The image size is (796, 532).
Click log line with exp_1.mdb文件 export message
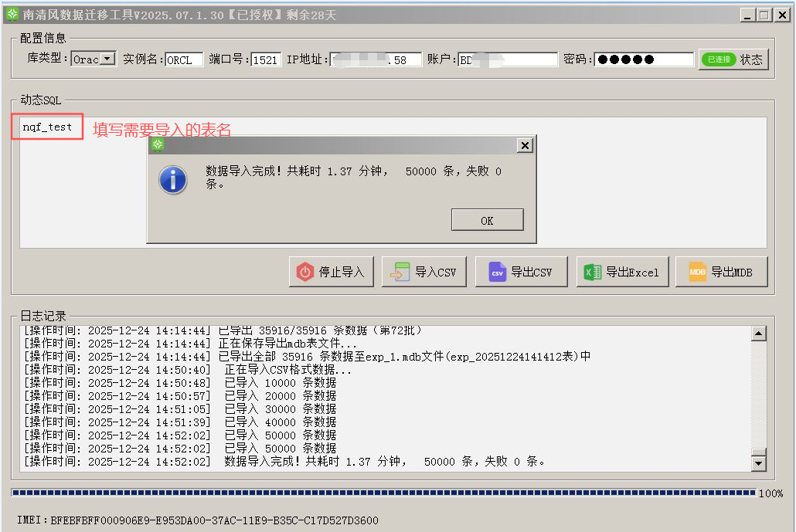click(308, 357)
